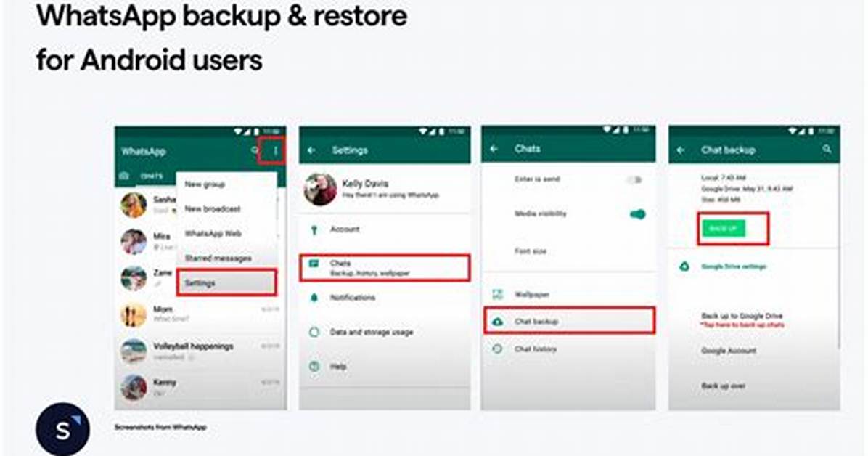Open the Back up over option

pyautogui.click(x=723, y=386)
